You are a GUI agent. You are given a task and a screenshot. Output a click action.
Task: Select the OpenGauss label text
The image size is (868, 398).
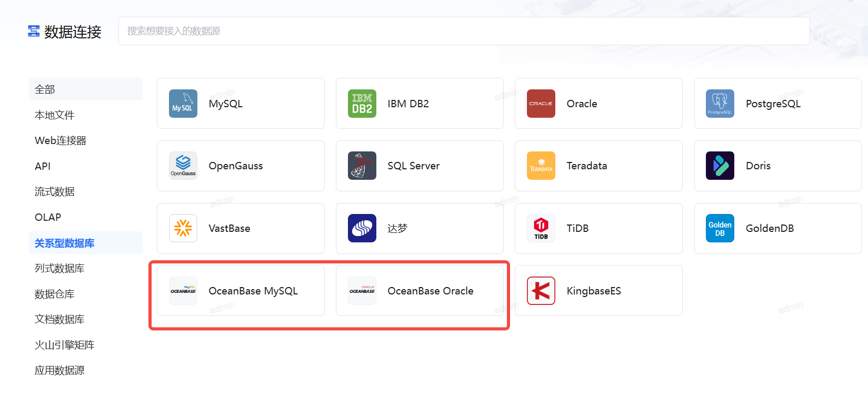pyautogui.click(x=236, y=166)
